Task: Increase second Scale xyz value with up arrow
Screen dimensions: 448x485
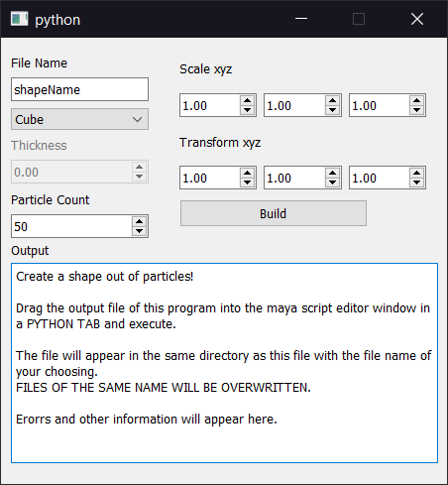Action: point(332,100)
